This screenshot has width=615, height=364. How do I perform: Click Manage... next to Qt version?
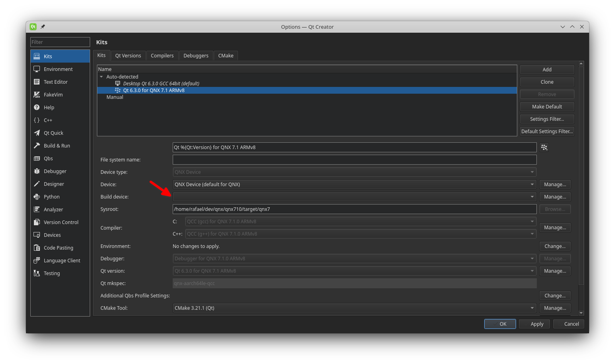coord(555,271)
